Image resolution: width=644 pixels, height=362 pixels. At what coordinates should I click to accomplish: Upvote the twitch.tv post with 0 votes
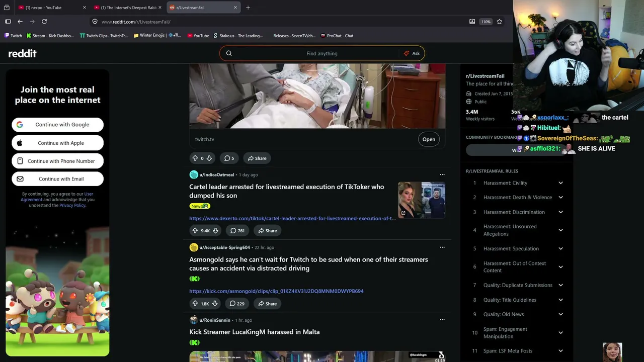[195, 158]
